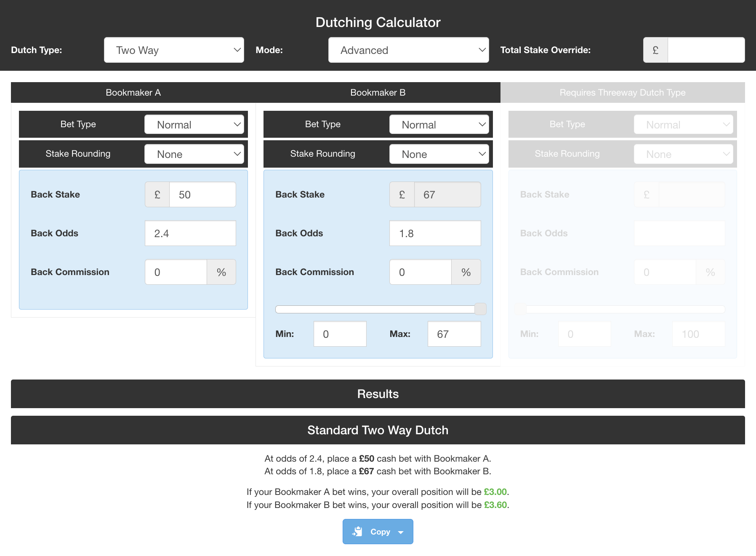Click the bold £50 stake in results
This screenshot has width=756, height=556.
click(x=367, y=459)
